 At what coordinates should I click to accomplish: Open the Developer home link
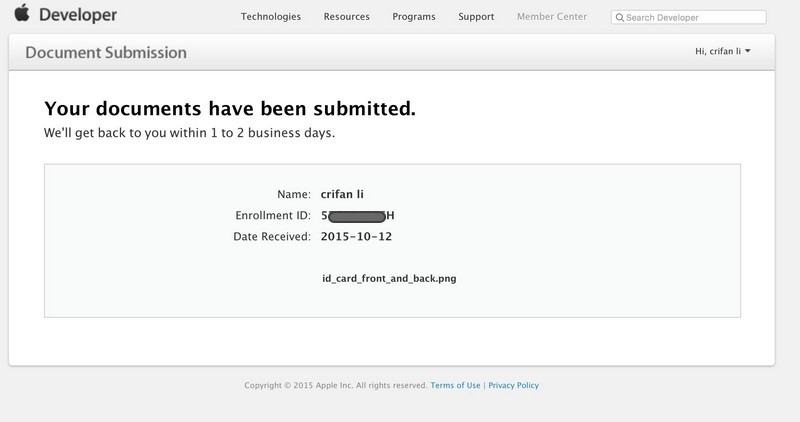[x=78, y=15]
